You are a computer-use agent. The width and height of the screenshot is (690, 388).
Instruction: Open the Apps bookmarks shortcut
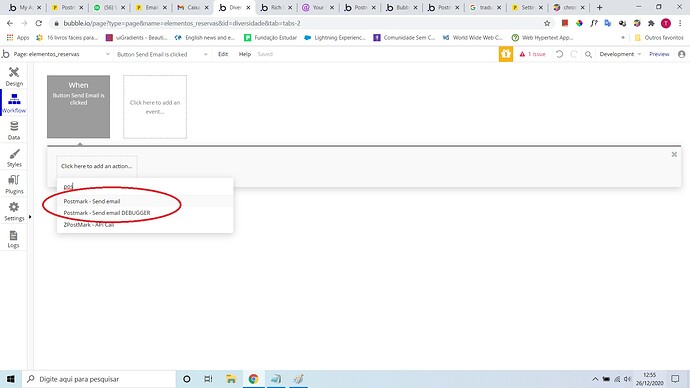point(18,38)
